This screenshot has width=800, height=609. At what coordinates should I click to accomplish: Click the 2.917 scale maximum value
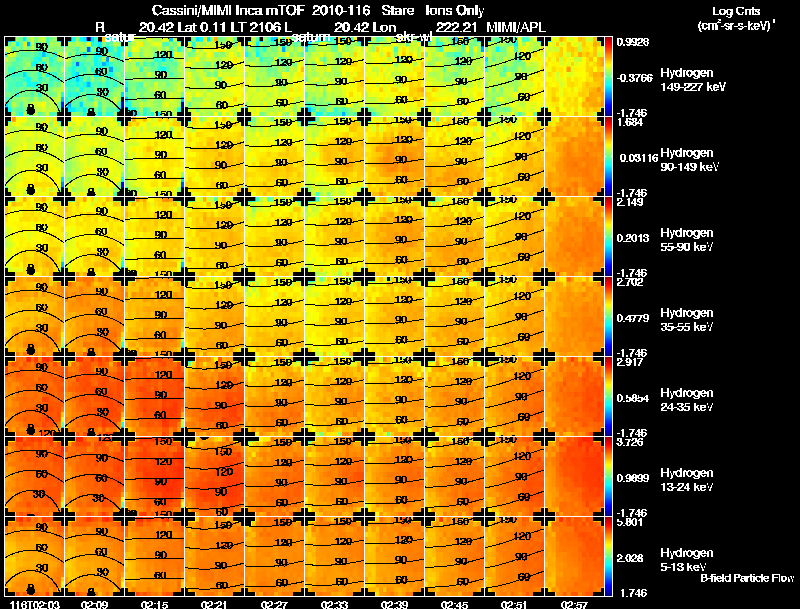(630, 363)
